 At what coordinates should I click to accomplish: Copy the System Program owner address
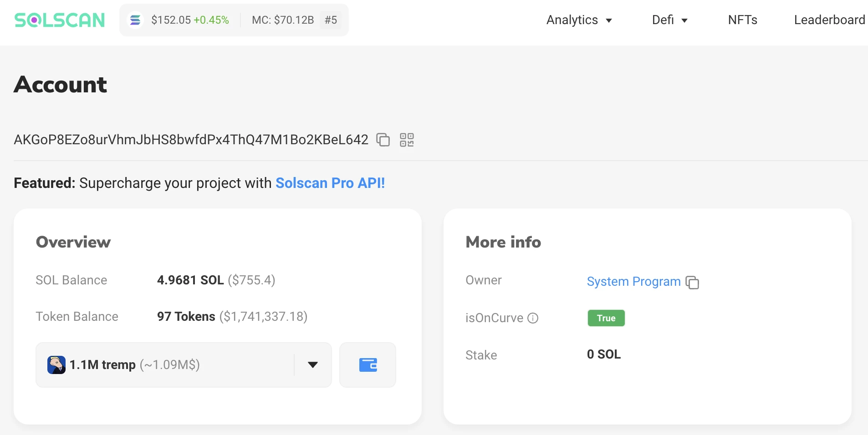692,283
